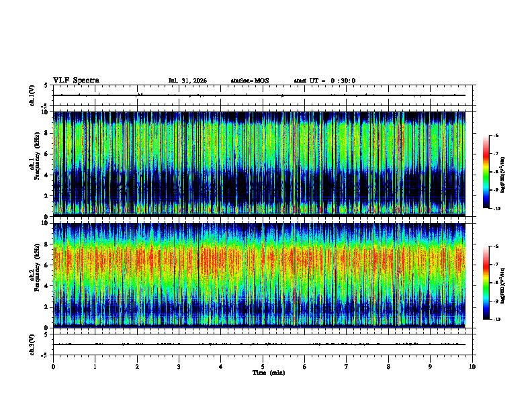Viewport: 532px width, 411px height.
Task: Click the "start UT = 0:30:0" header text
Action: point(324,81)
